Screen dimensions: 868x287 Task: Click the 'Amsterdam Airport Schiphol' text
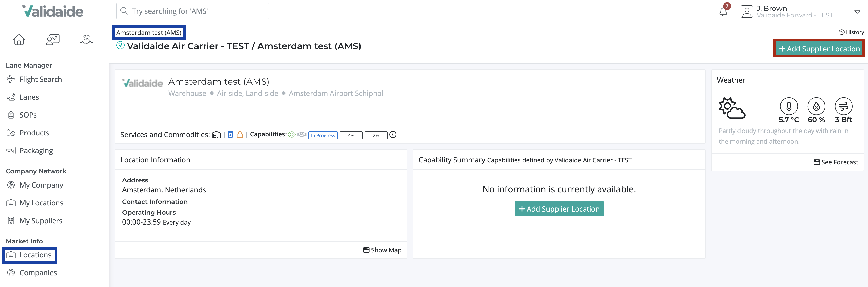(x=336, y=93)
